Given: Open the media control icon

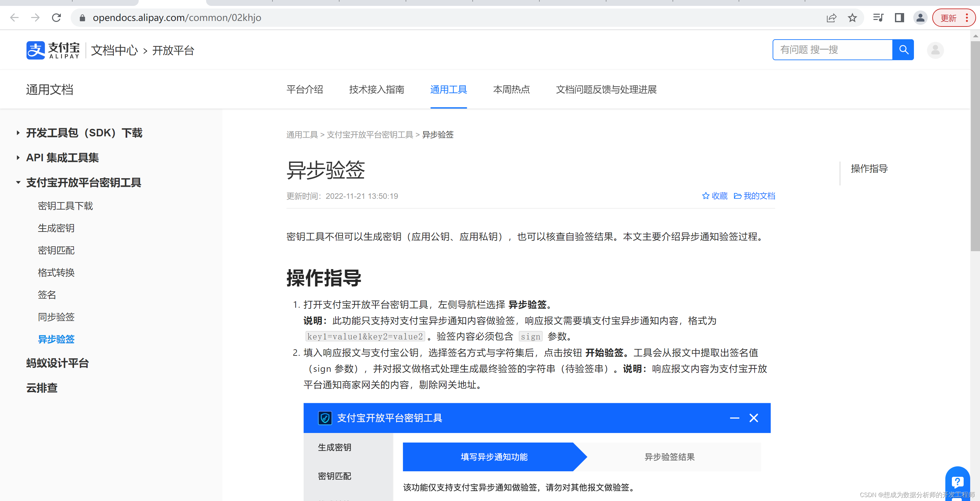Looking at the screenshot, I should coord(878,18).
